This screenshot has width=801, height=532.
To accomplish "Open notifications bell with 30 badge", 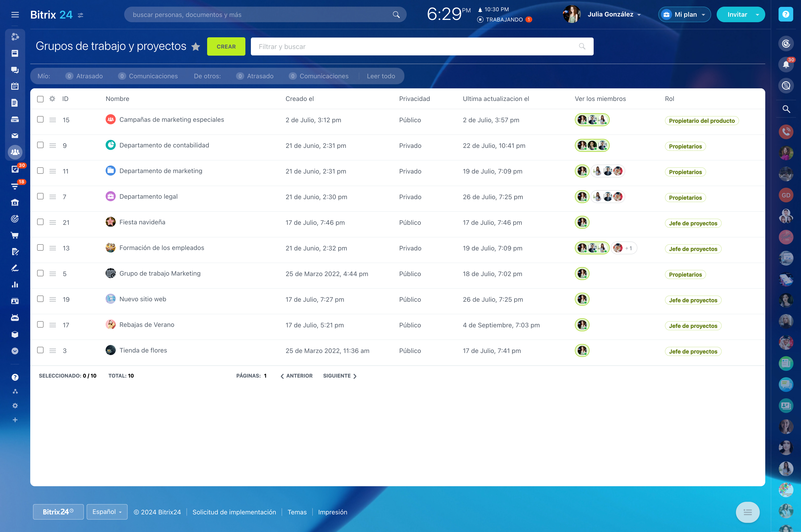I will 786,65.
